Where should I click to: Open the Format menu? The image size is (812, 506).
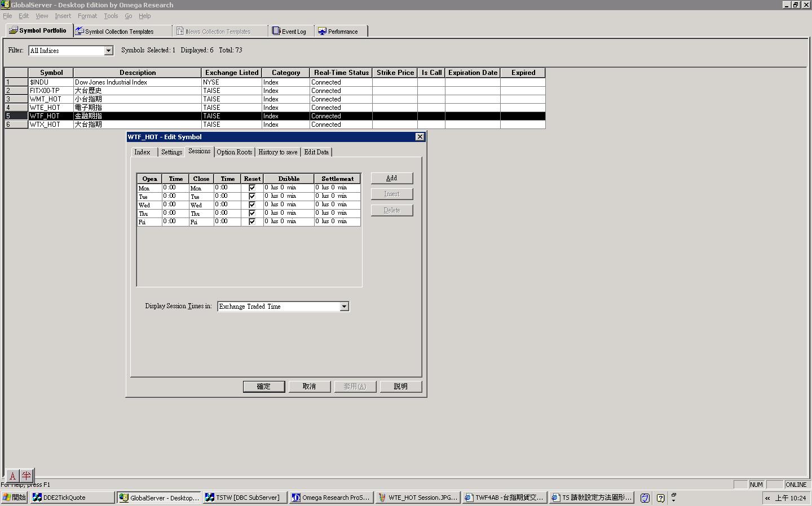[87, 16]
